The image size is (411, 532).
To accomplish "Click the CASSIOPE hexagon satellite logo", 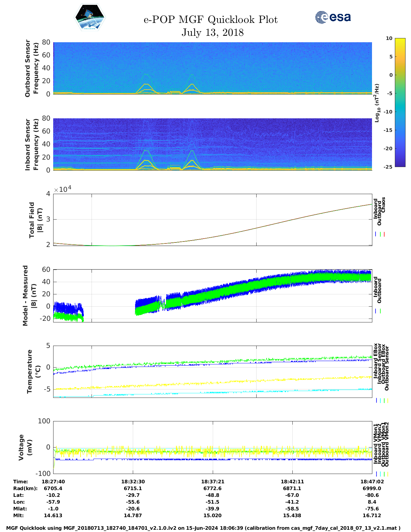I will click(x=90, y=17).
